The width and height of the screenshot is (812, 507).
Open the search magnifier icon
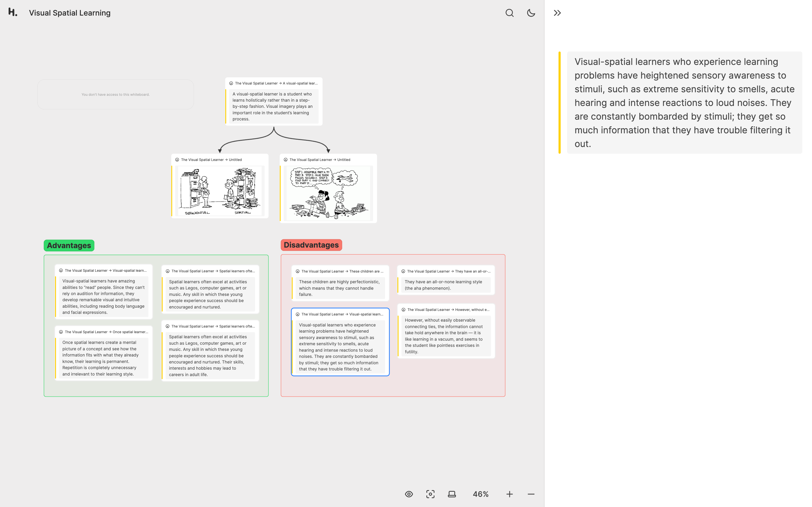509,13
